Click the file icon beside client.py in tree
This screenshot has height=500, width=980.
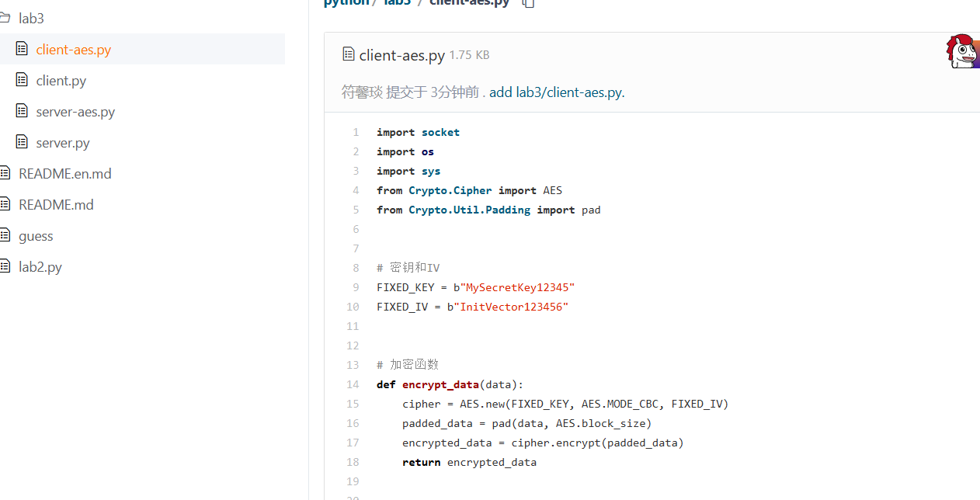[22, 80]
